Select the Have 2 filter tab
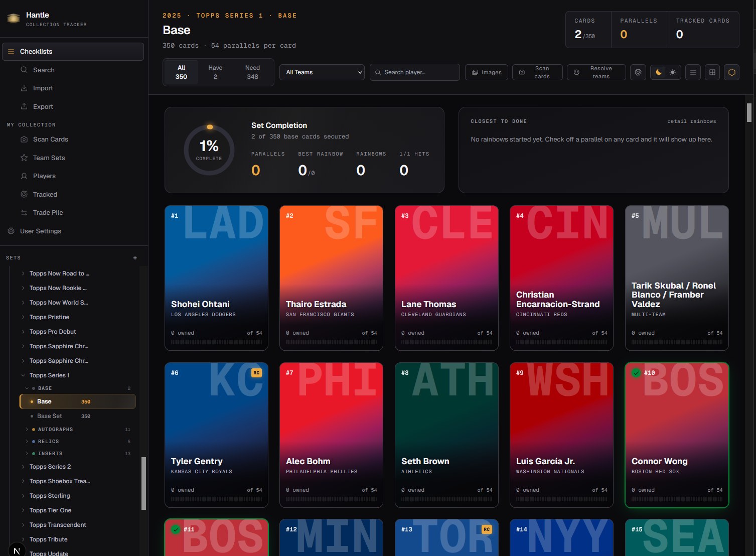The image size is (756, 556). [x=215, y=72]
